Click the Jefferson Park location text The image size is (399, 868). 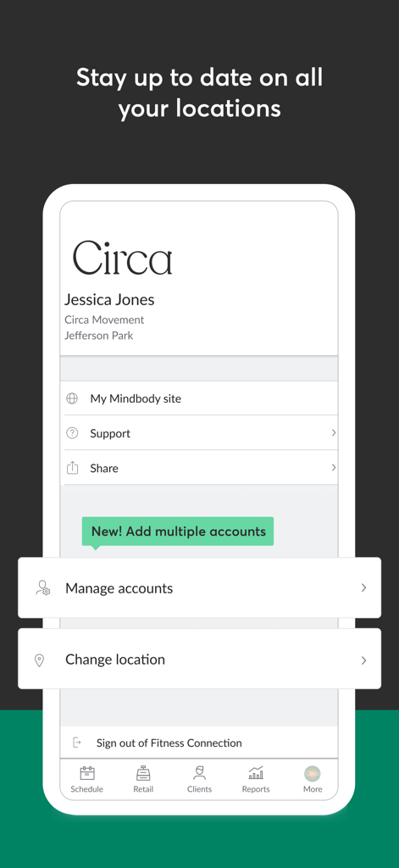tap(98, 336)
